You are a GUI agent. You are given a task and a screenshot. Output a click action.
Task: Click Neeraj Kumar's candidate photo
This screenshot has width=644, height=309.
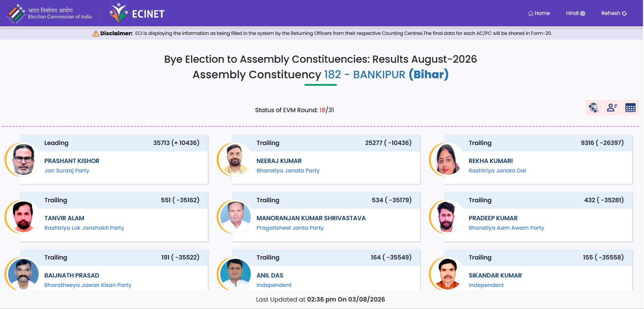pos(235,159)
